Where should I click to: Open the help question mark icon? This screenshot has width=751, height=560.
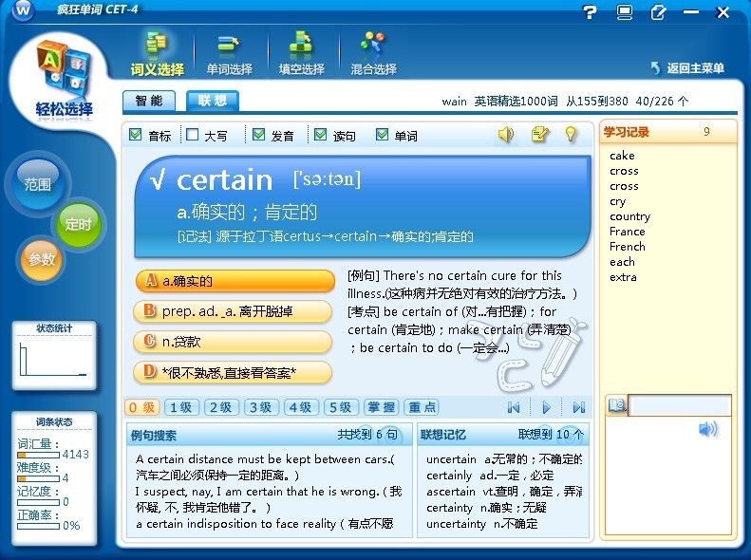point(590,12)
